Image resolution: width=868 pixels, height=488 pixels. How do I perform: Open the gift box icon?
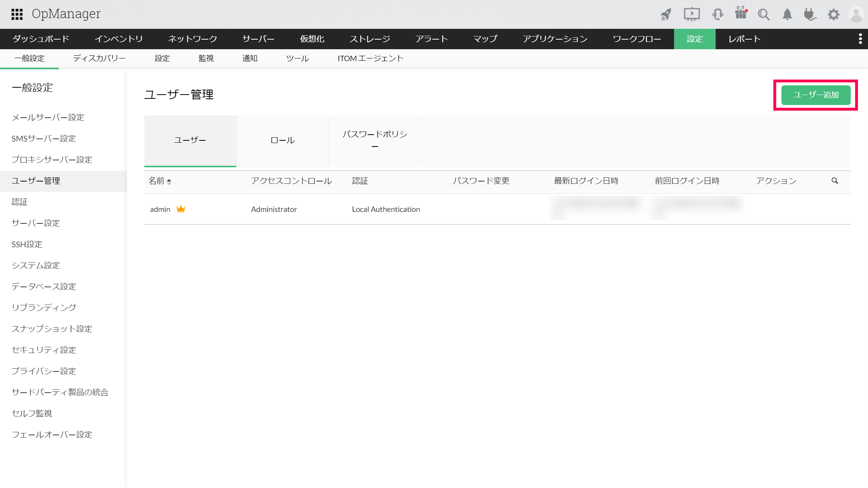pyautogui.click(x=741, y=13)
